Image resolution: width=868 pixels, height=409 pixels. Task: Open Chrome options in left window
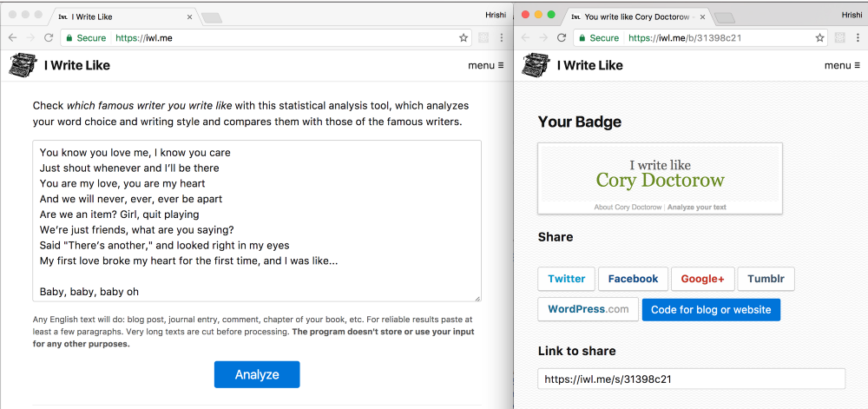point(502,38)
